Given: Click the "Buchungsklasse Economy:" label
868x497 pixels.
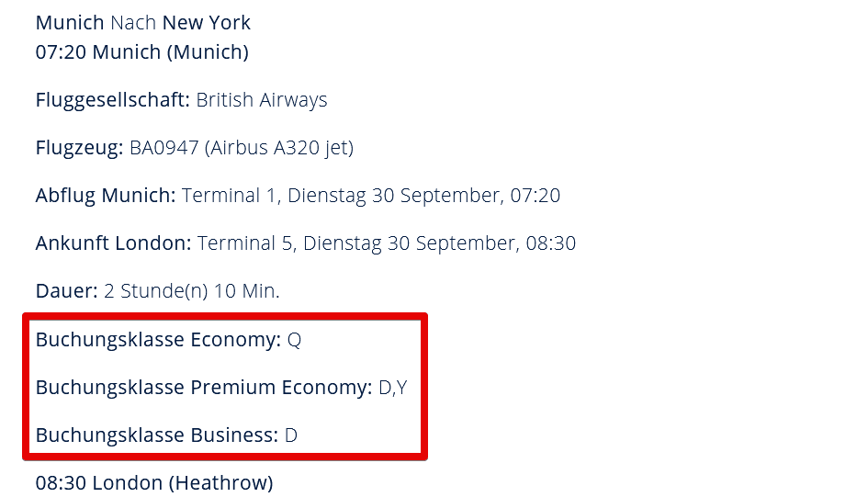Looking at the screenshot, I should [158, 340].
